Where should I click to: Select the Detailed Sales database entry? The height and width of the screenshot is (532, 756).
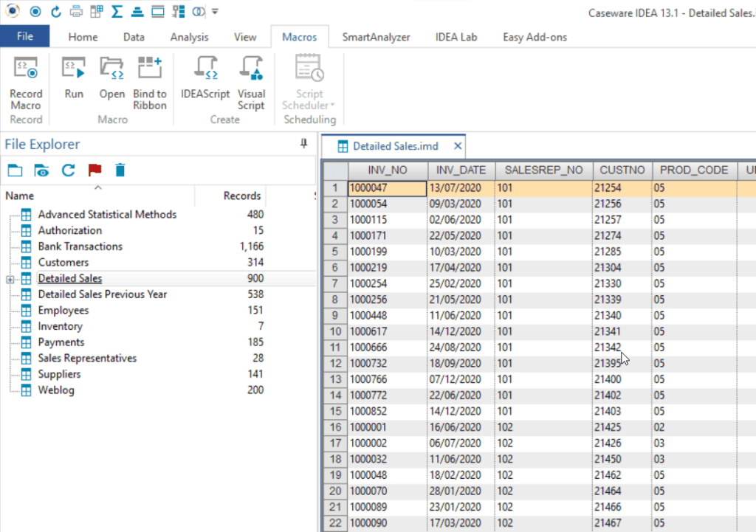click(x=70, y=278)
